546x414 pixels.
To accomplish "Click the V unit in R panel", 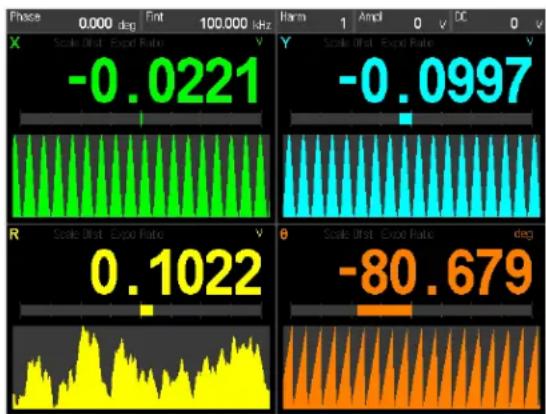I will coord(259,233).
